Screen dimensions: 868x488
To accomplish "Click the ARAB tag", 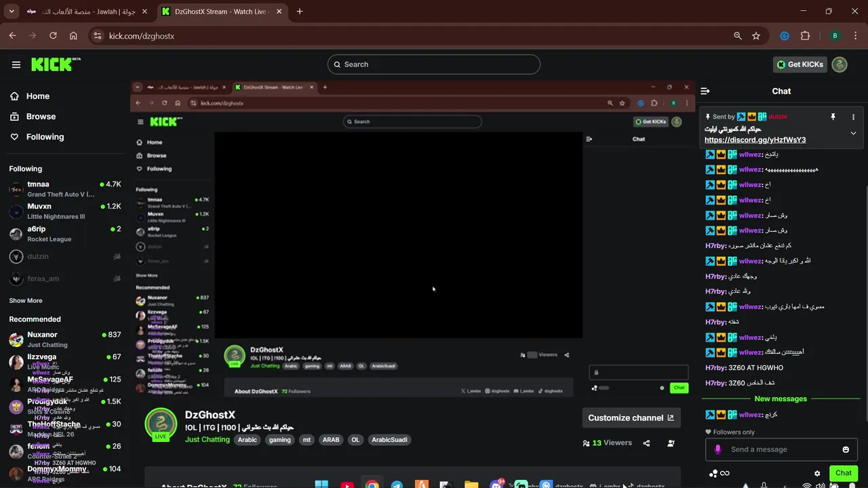I will pyautogui.click(x=331, y=440).
